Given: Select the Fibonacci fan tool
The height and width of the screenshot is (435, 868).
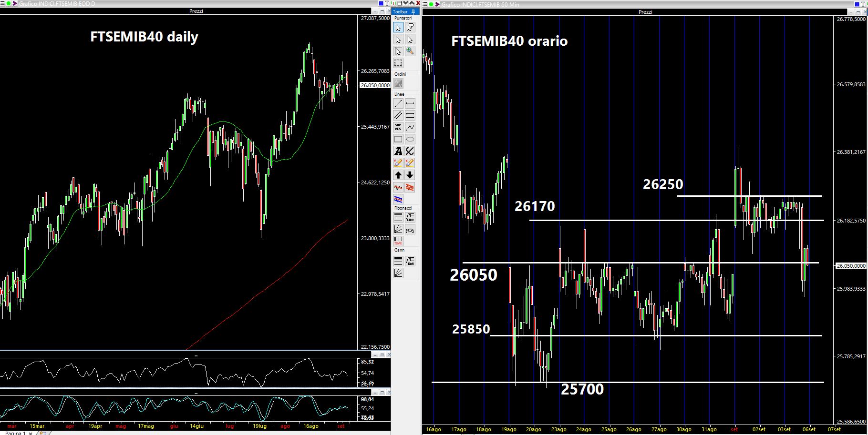Looking at the screenshot, I should [x=398, y=230].
